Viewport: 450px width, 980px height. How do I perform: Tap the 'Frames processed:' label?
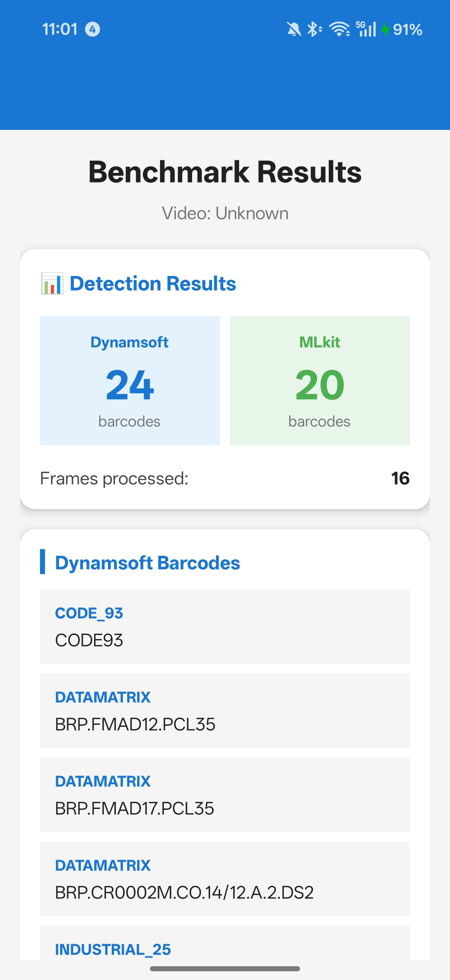(114, 478)
